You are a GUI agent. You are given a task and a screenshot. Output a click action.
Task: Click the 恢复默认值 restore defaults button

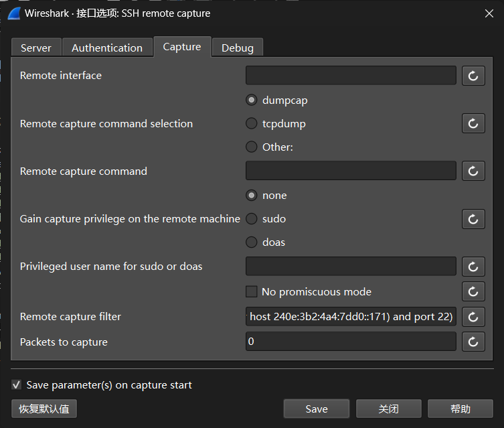[44, 409]
